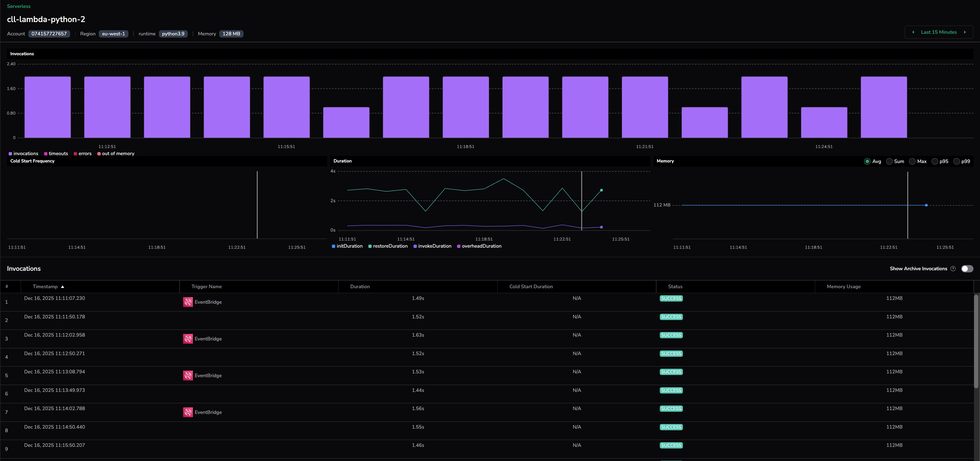
Task: Click EventBridge icon in row 3
Action: tap(188, 339)
